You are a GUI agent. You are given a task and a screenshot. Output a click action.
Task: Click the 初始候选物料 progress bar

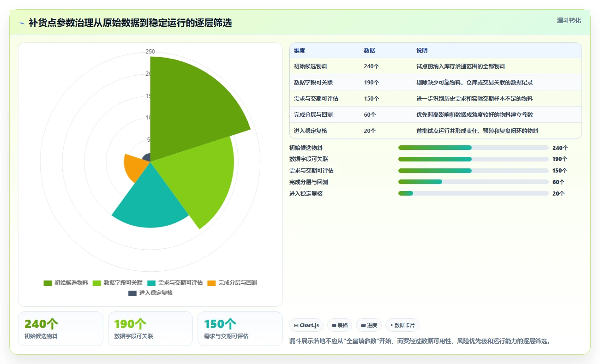473,148
